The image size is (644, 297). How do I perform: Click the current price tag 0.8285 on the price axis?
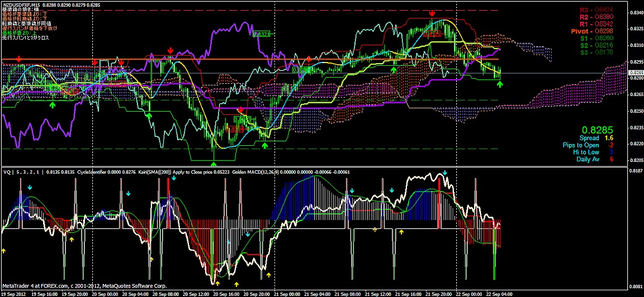[636, 73]
